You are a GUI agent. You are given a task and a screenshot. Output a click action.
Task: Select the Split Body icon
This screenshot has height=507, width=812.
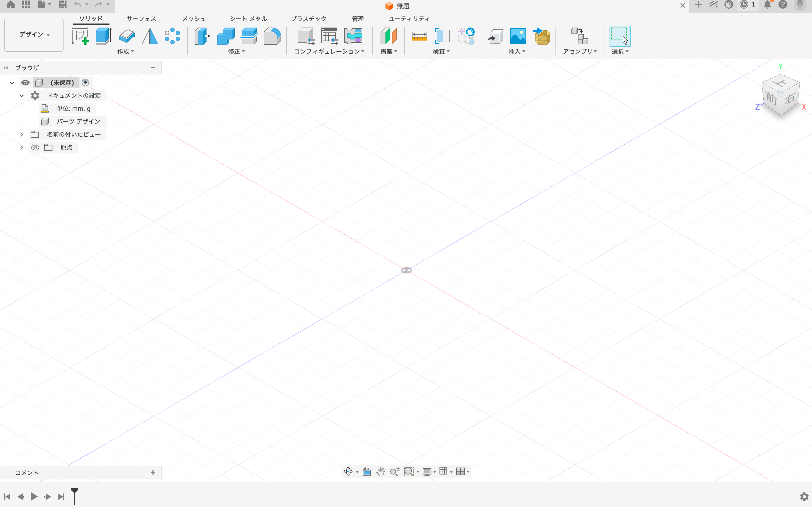click(249, 36)
